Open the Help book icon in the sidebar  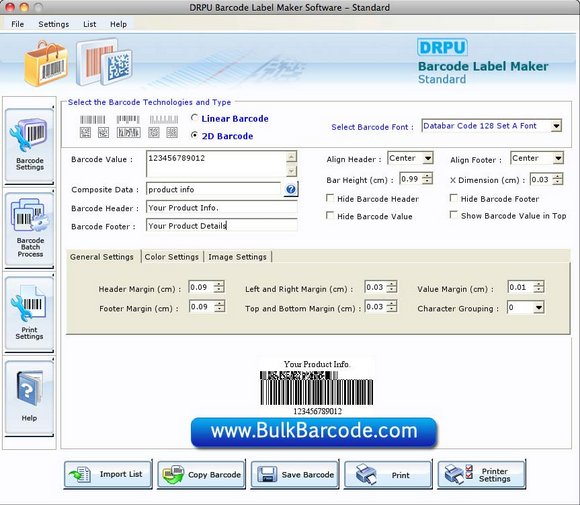click(x=30, y=397)
